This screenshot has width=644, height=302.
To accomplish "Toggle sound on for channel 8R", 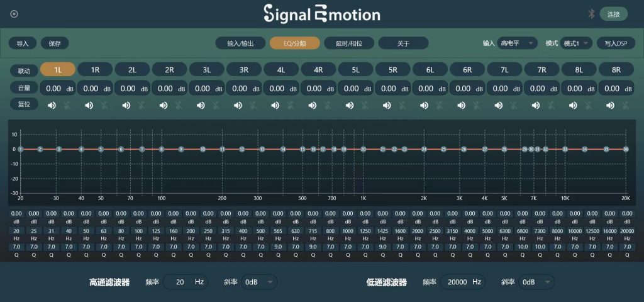I will tap(610, 106).
